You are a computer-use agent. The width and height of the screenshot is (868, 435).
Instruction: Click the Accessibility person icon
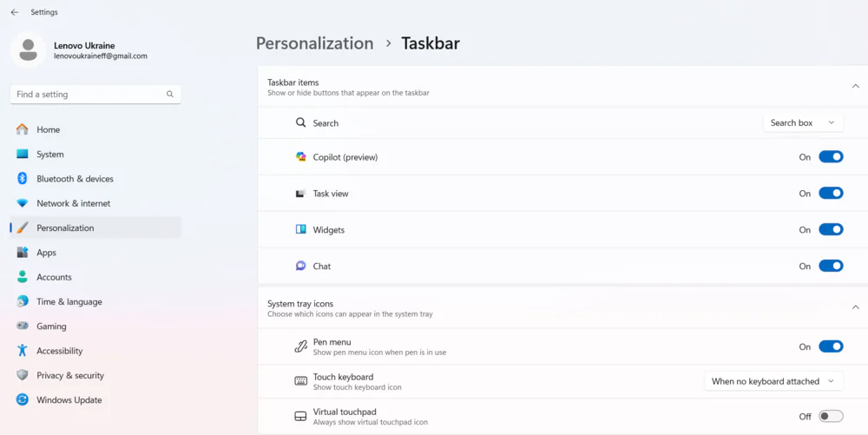(23, 350)
